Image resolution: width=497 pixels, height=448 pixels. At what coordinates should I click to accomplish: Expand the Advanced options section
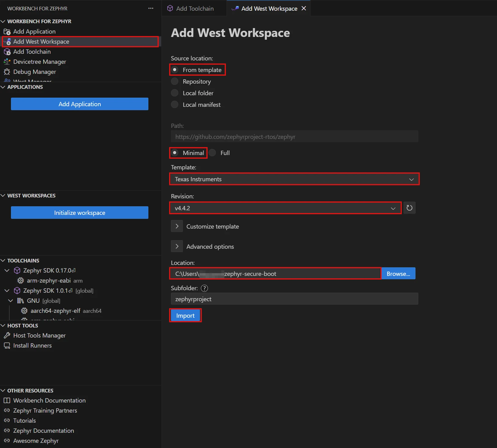177,247
